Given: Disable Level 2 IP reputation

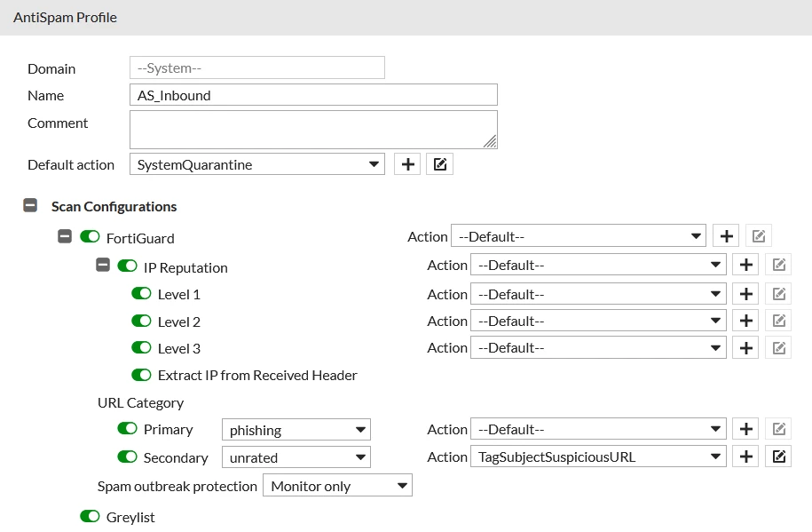Looking at the screenshot, I should [141, 321].
